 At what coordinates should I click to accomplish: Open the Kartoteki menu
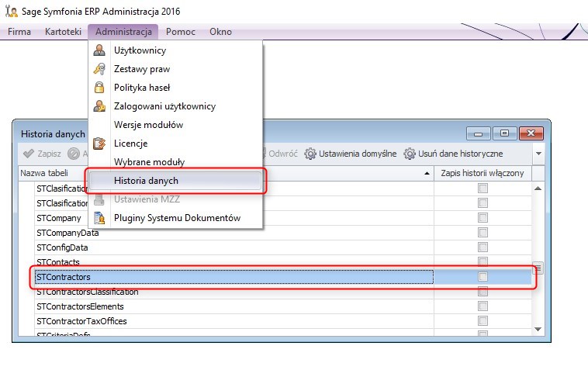coord(63,32)
